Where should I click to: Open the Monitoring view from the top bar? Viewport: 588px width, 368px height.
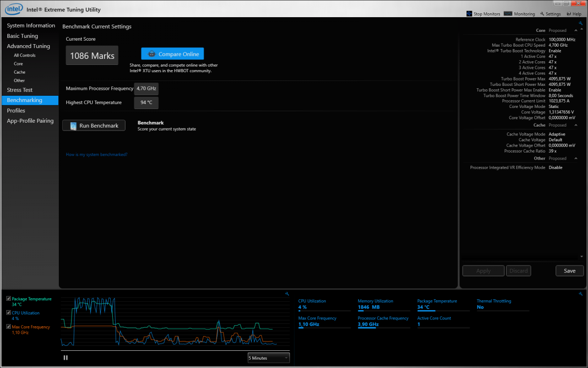tap(519, 14)
